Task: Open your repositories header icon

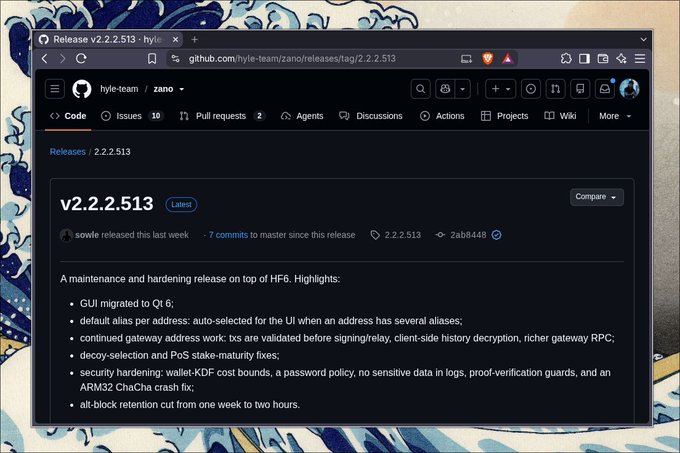Action: coord(580,89)
